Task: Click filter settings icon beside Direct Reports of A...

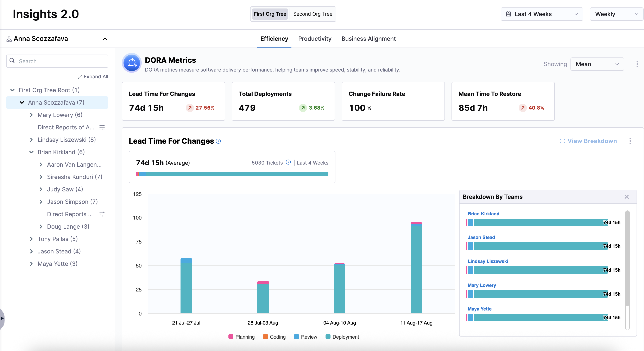Action: tap(102, 127)
